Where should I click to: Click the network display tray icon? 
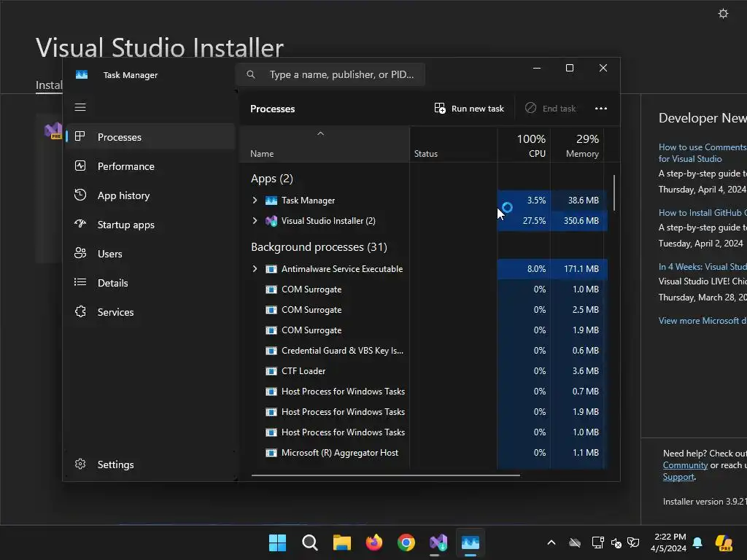(x=597, y=542)
